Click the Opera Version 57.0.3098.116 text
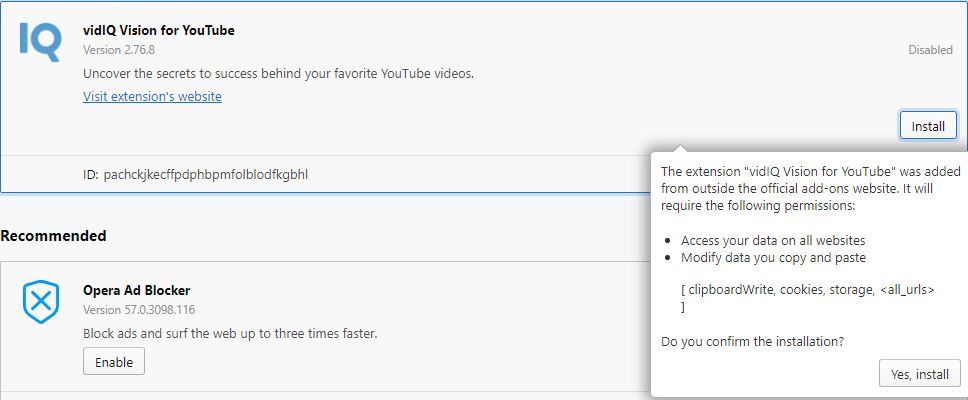The width and height of the screenshot is (968, 400). 139,309
